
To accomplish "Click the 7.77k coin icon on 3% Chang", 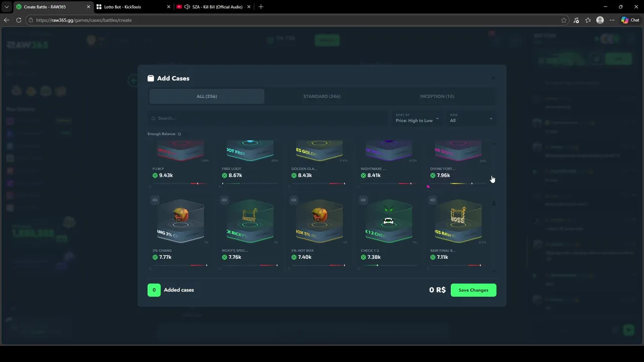I will [x=155, y=257].
